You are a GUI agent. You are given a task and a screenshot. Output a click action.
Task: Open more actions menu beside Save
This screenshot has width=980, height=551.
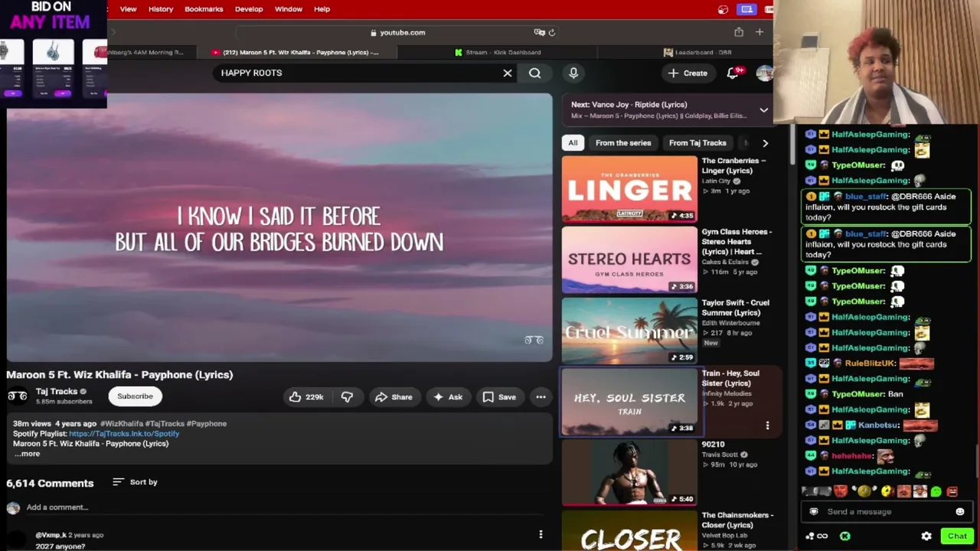541,396
